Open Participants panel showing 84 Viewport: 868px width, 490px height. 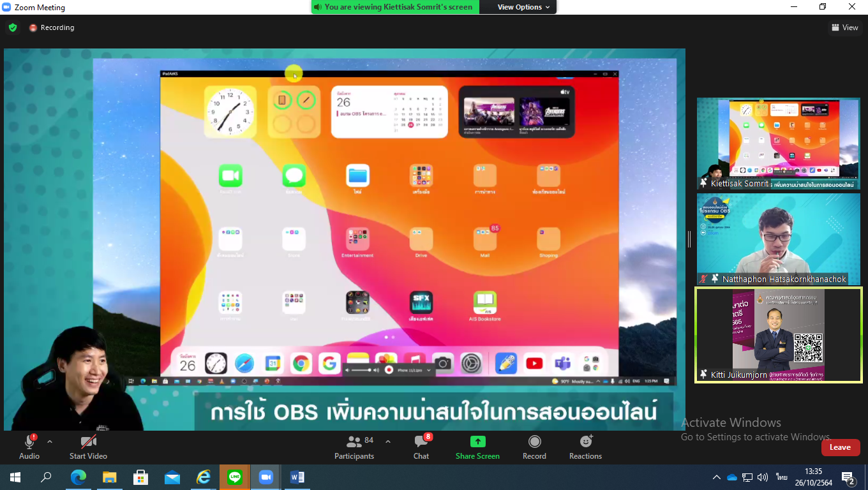pos(354,447)
